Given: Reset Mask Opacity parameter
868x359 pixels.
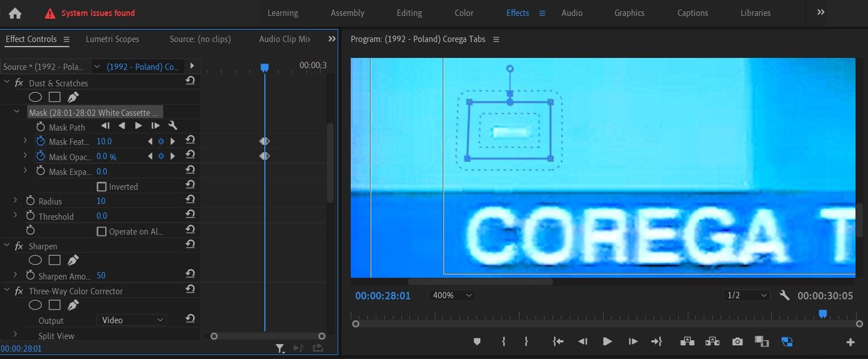Looking at the screenshot, I should pos(190,155).
